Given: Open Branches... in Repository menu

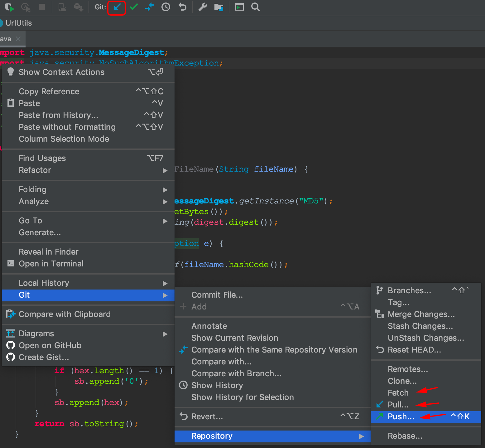Looking at the screenshot, I should [426, 290].
